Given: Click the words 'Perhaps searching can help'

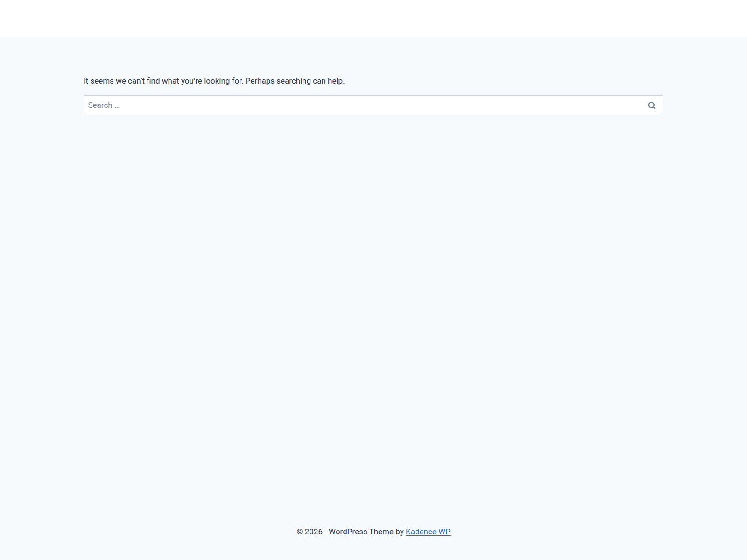Looking at the screenshot, I should click(294, 81).
